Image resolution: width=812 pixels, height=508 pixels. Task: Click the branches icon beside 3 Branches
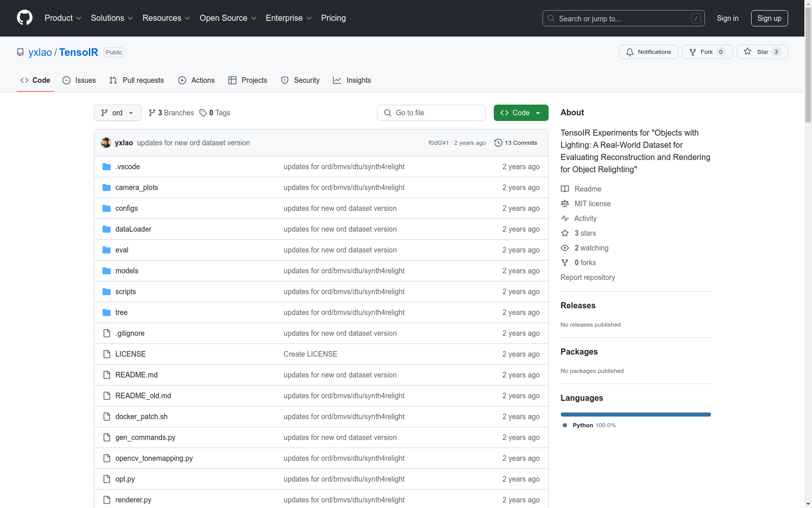point(152,113)
